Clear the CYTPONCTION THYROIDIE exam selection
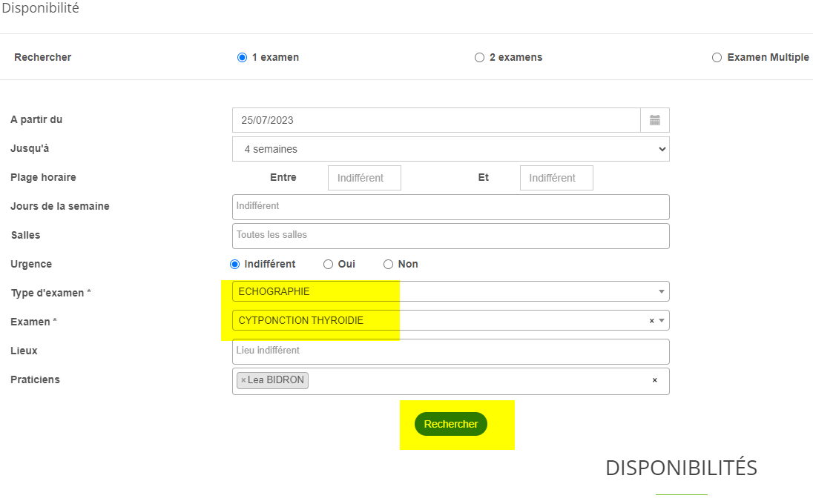The height and width of the screenshot is (504, 813). tap(651, 321)
